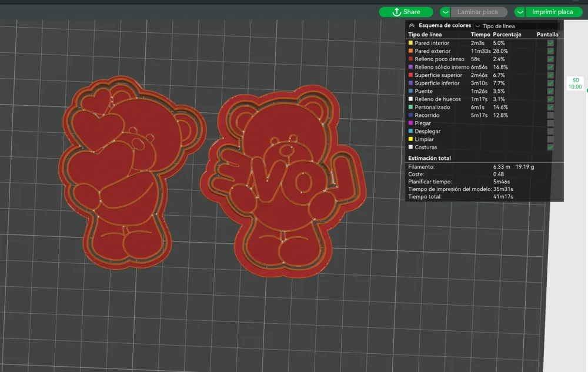This screenshot has height=372, width=588.
Task: Uncheck the Pared interior display checkbox
Action: 550,43
